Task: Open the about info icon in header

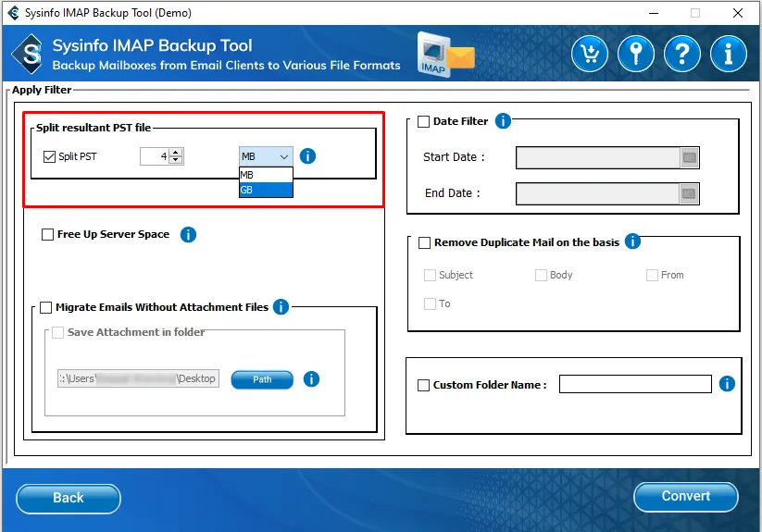Action: pyautogui.click(x=729, y=55)
